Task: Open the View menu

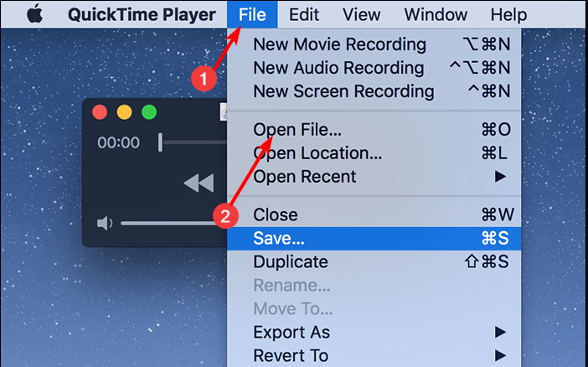Action: click(362, 14)
